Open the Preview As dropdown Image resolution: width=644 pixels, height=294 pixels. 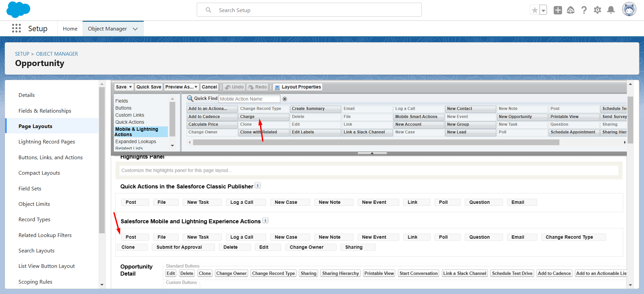tap(181, 87)
